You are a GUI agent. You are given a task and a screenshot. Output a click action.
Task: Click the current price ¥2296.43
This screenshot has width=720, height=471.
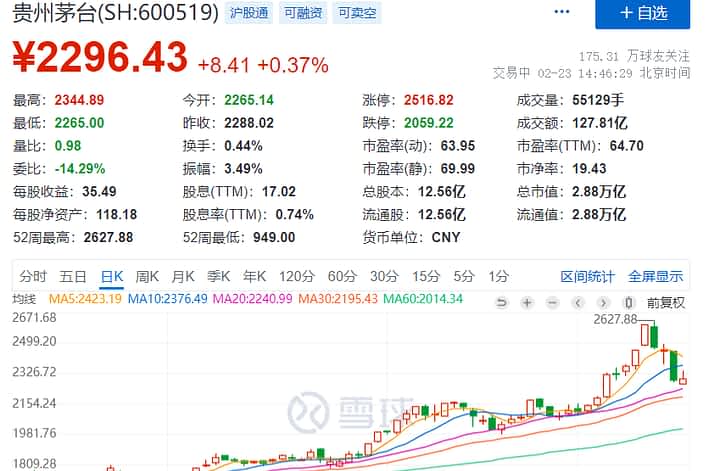(100, 57)
